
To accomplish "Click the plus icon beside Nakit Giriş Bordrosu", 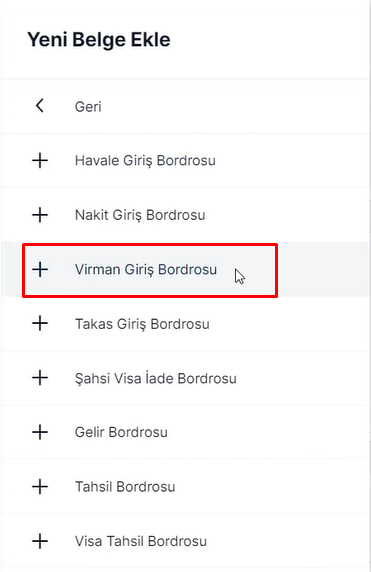I will pyautogui.click(x=40, y=215).
